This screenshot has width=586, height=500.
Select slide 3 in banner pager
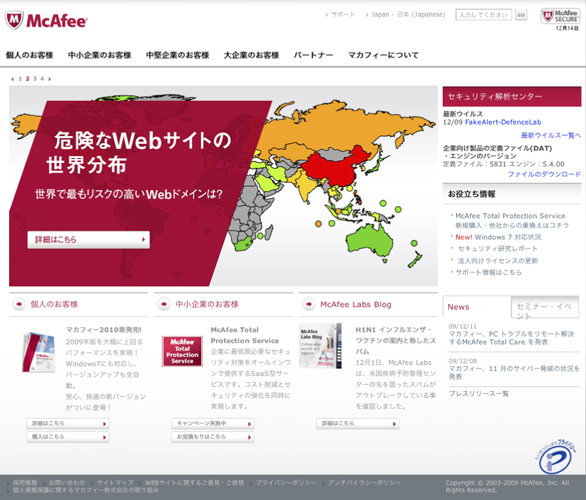click(35, 79)
